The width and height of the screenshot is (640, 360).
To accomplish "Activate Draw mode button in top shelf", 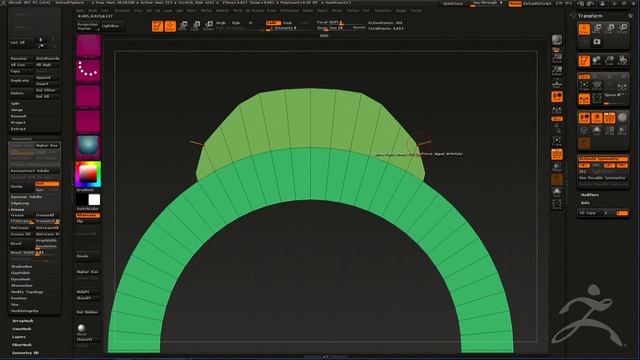I will [x=170, y=26].
